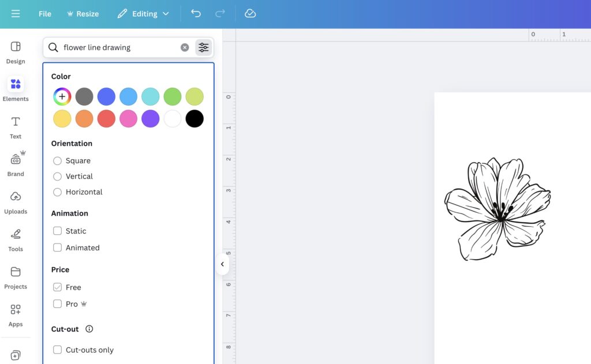Click the Undo arrow in the toolbar
The width and height of the screenshot is (591, 364).
(x=196, y=13)
